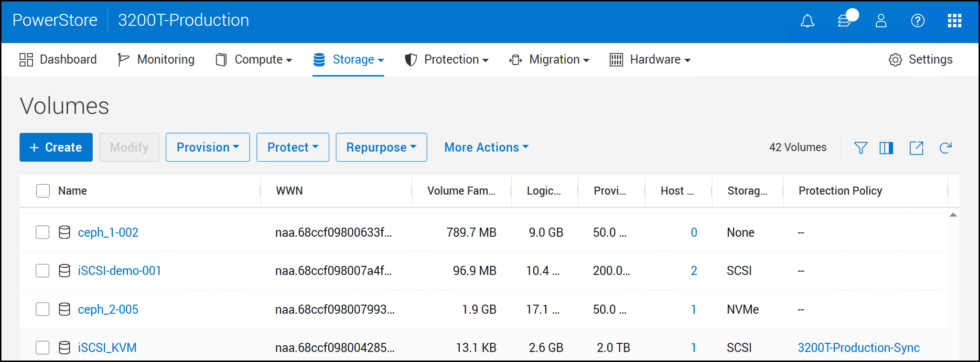Screen dimensions: 980x362
Task: Open Settings via the gear icon
Action: tap(895, 60)
